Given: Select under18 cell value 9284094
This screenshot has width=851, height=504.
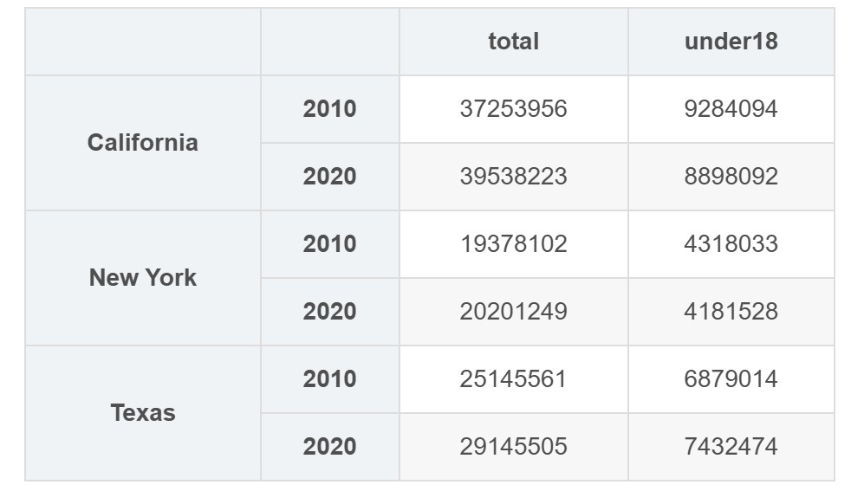Looking at the screenshot, I should 731,109.
